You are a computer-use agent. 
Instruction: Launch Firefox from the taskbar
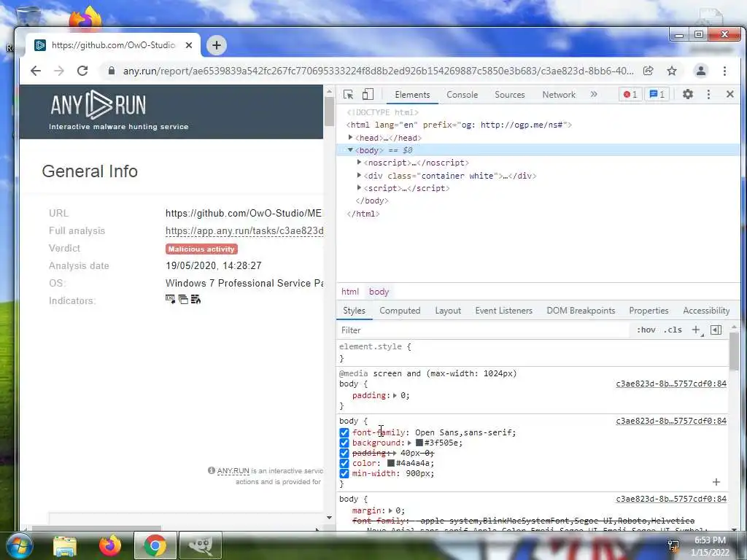pos(109,545)
